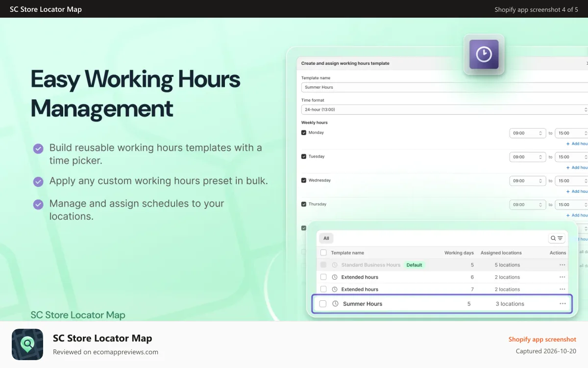The height and width of the screenshot is (368, 588).
Task: Uncheck the Wednesday checkbox
Action: point(304,180)
